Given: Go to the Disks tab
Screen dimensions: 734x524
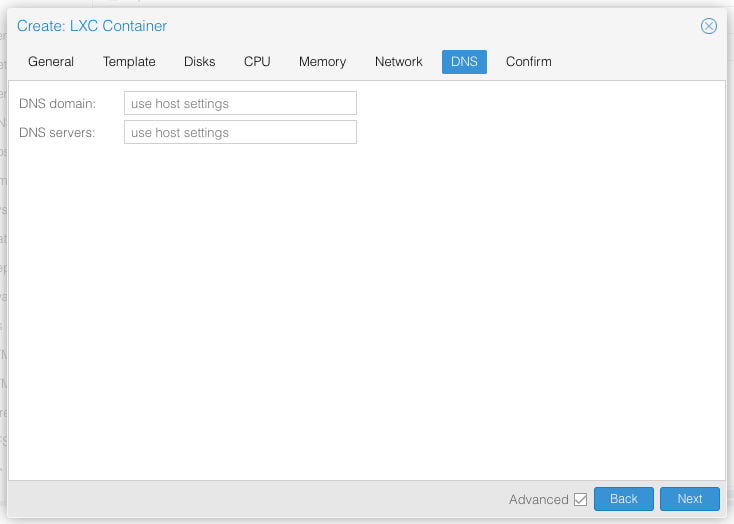Looking at the screenshot, I should [199, 62].
